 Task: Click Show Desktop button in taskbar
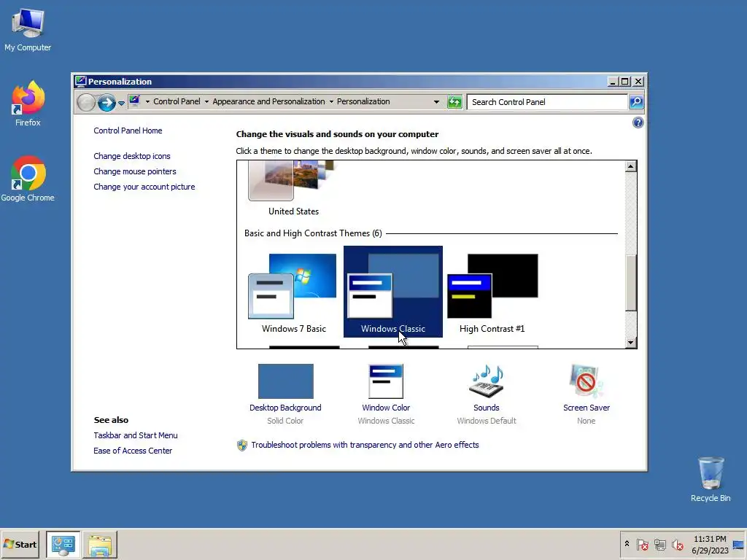tap(739, 544)
